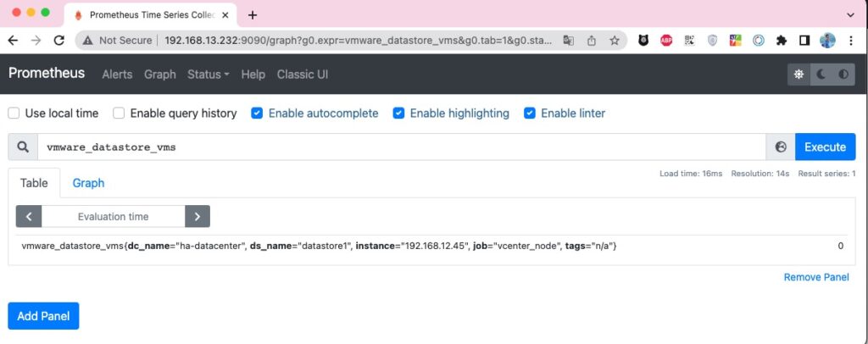
Task: Switch to Classic UI
Action: tap(303, 74)
